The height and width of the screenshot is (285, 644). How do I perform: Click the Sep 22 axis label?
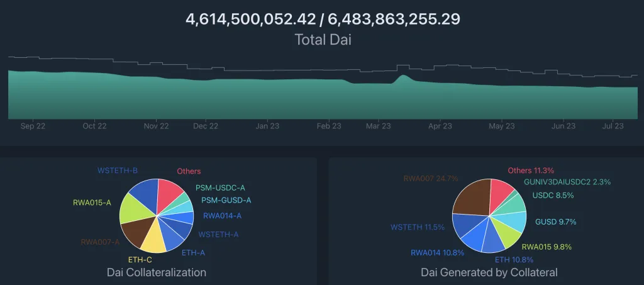33,126
